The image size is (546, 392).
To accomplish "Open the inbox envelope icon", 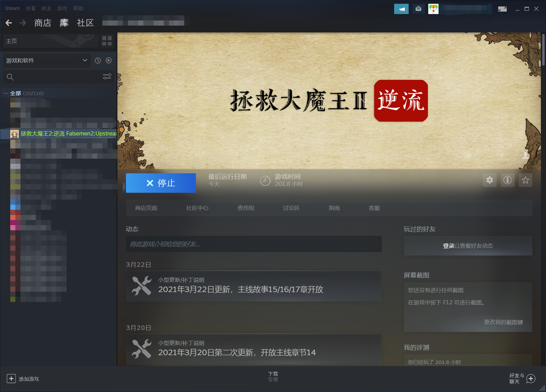I will [x=418, y=9].
